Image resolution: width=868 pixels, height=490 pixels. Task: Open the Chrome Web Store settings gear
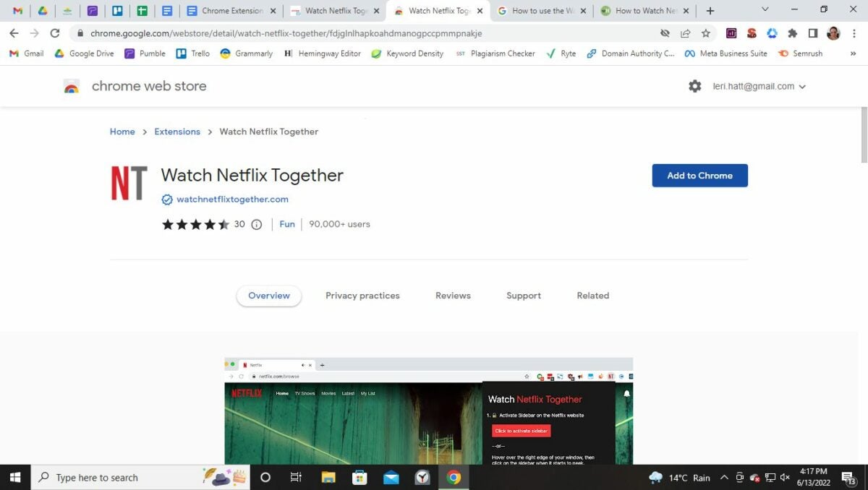point(694,86)
